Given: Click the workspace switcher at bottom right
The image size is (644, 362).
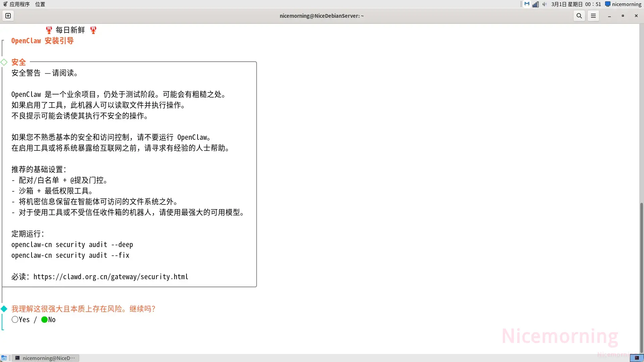Looking at the screenshot, I should click(x=637, y=358).
